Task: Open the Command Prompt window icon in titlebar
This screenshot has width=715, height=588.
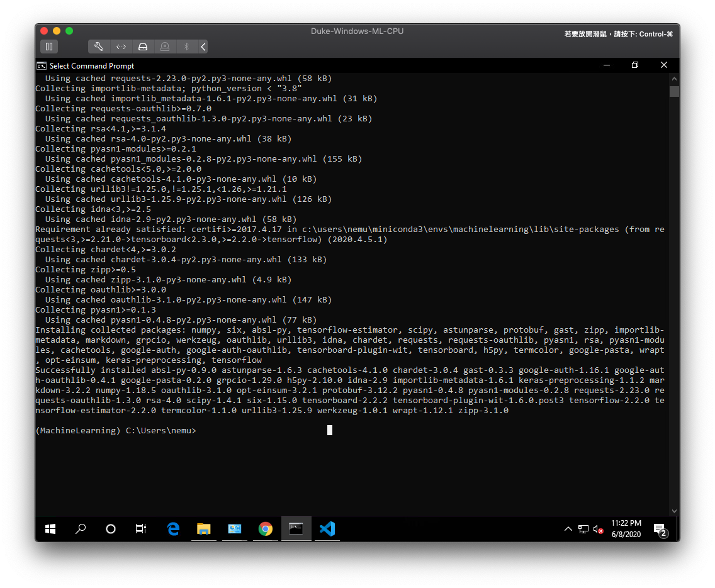Action: (42, 65)
